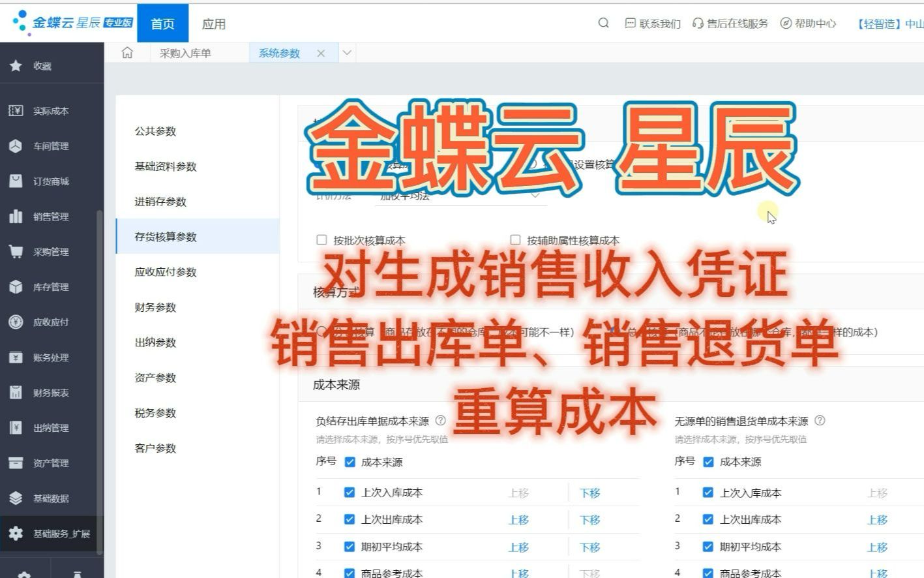
Task: Open the tab list dropdown chevron
Action: pos(347,53)
